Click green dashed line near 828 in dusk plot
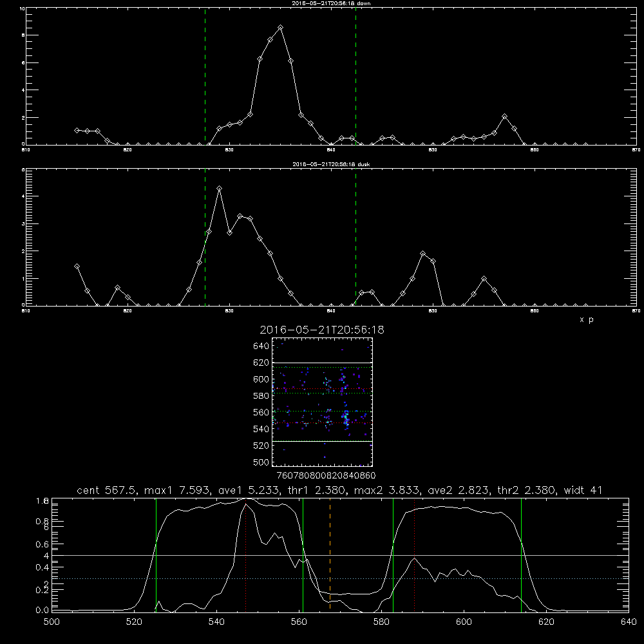 205,237
